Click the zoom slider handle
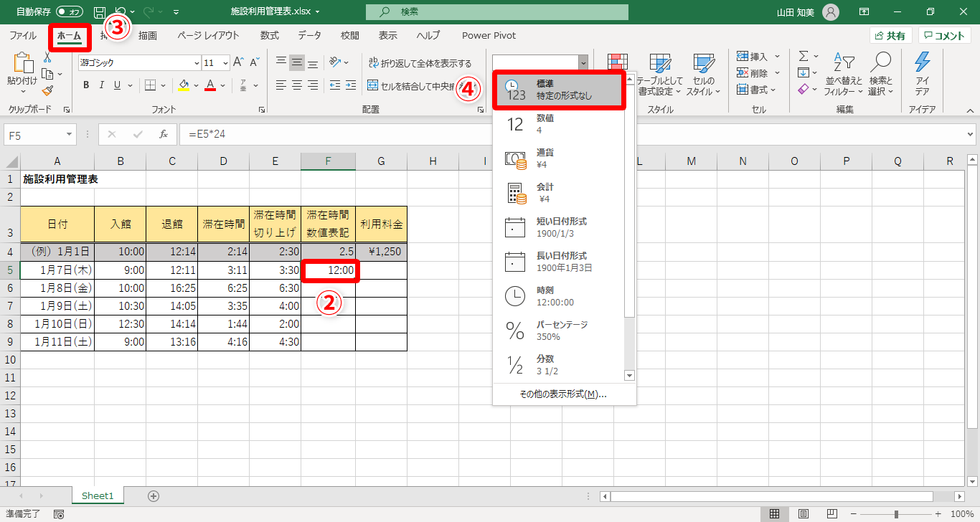Screen dimensions: 980x522 [x=896, y=514]
